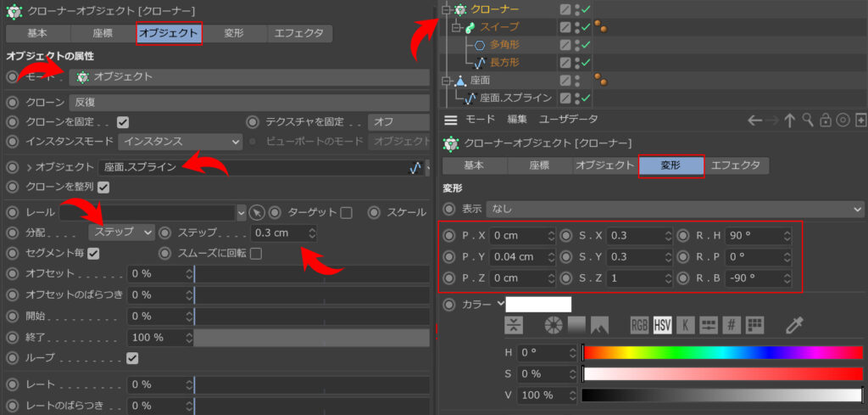
Task: Open the インスタンスモード dropdown
Action: point(180,142)
